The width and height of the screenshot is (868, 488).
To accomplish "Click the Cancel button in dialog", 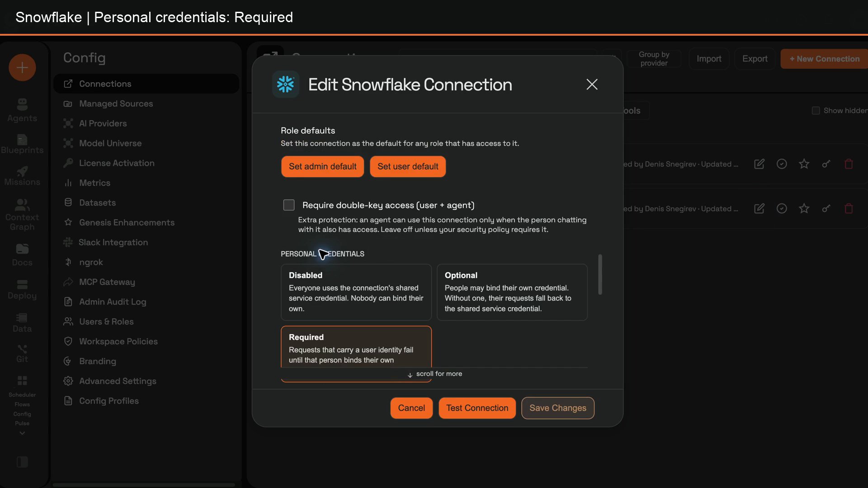I will pyautogui.click(x=411, y=408).
